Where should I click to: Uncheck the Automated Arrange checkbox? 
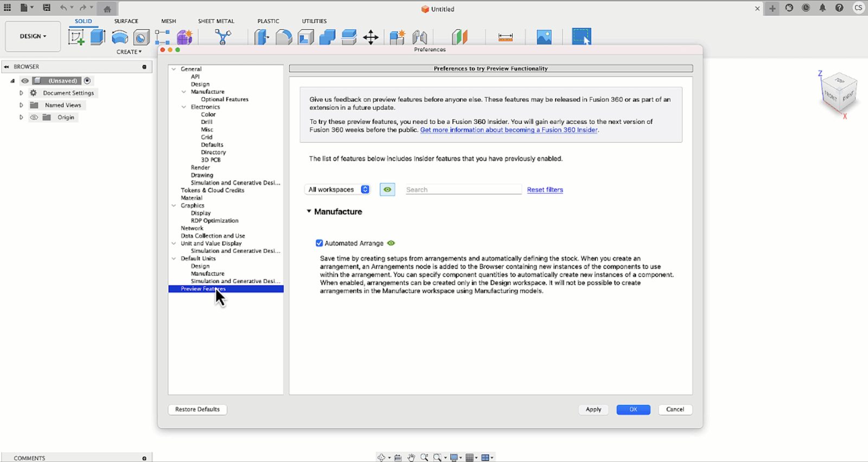tap(320, 243)
